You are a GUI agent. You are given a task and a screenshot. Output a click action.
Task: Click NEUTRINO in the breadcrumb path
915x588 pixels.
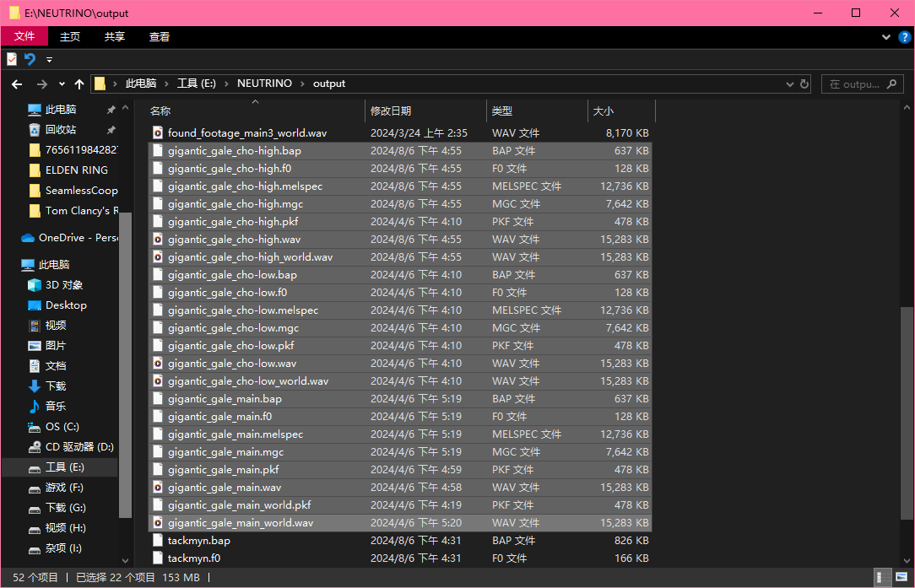click(264, 84)
